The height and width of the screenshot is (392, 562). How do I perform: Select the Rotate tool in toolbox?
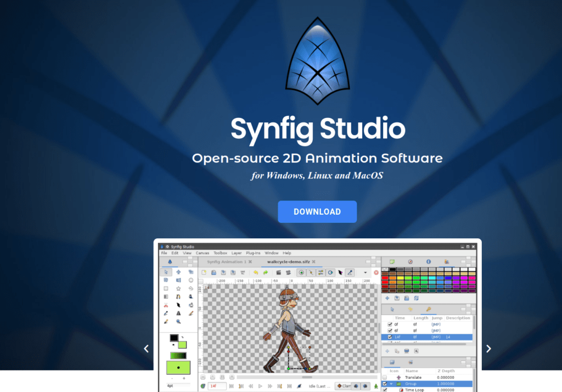click(166, 280)
